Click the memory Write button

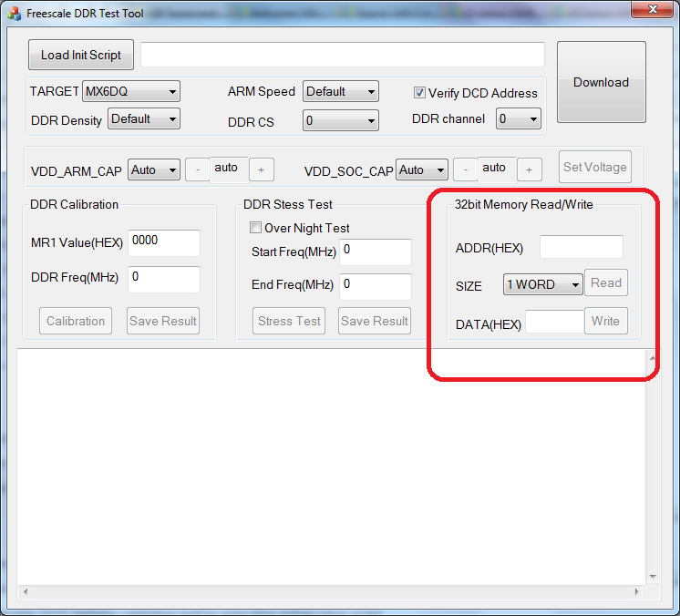coord(606,321)
